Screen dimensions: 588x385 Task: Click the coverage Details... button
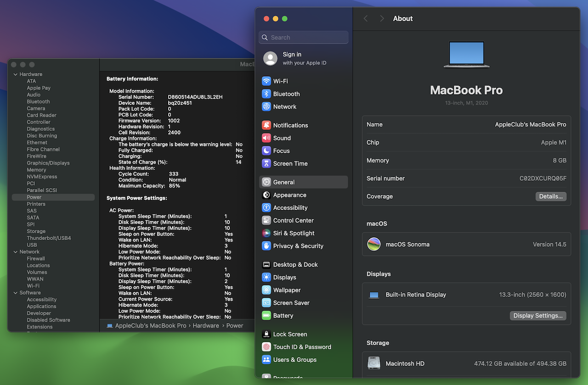551,196
